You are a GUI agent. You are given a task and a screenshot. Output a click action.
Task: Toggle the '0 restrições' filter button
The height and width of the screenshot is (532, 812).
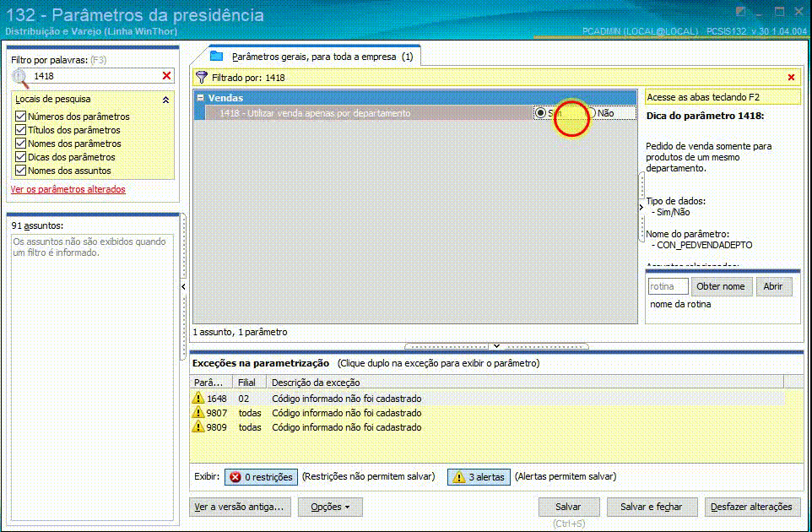tap(262, 477)
